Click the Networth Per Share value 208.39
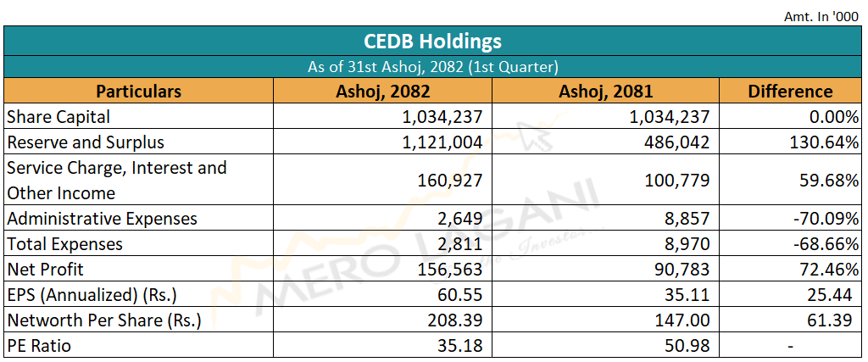 (455, 320)
